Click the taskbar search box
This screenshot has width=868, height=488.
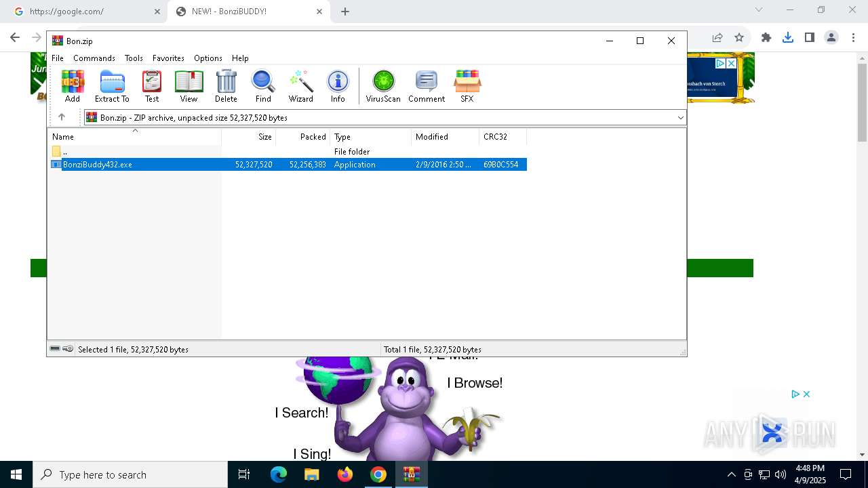[x=130, y=474]
